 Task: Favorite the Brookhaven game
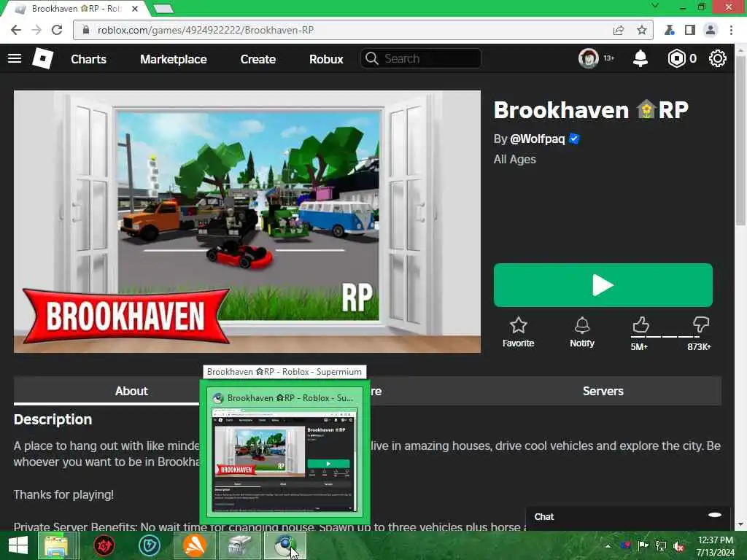[519, 332]
